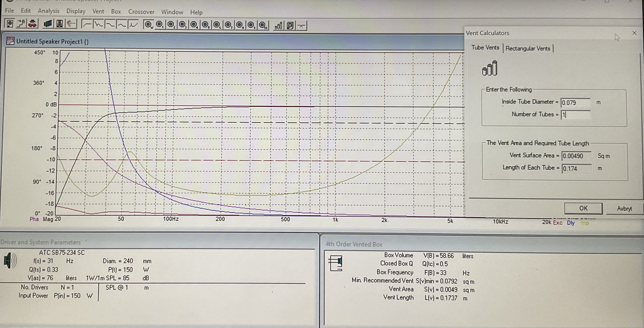This screenshot has height=328, width=644.
Task: Click the Box Frequency F(B) = 33 value
Action: click(x=435, y=273)
